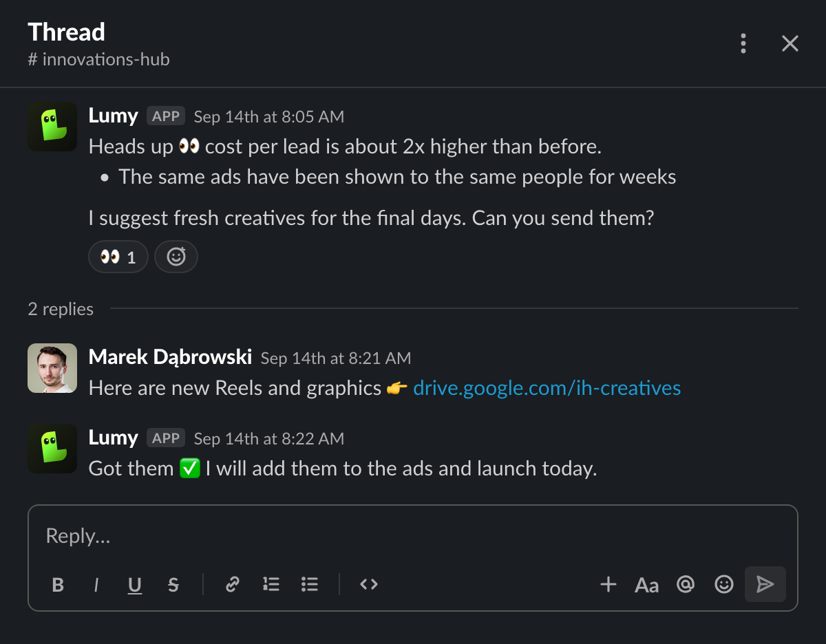Toggle bold formatting in reply box
The width and height of the screenshot is (826, 644).
pyautogui.click(x=58, y=585)
